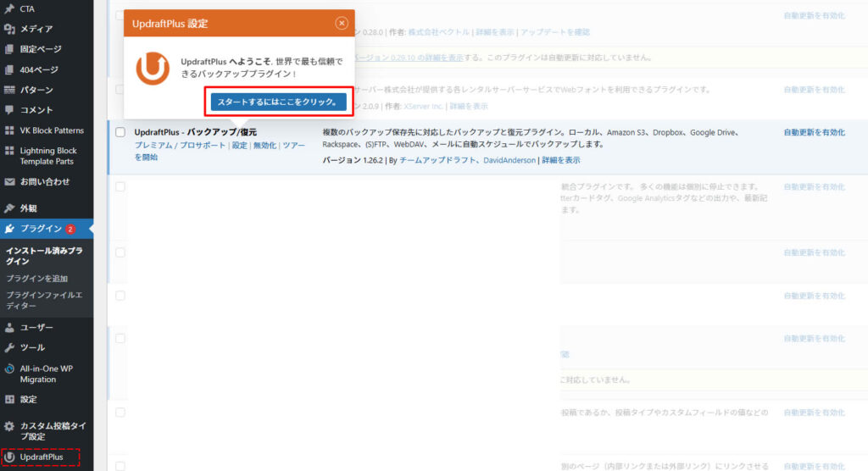Select インストール済みプラグイン submenu item

[x=44, y=256]
